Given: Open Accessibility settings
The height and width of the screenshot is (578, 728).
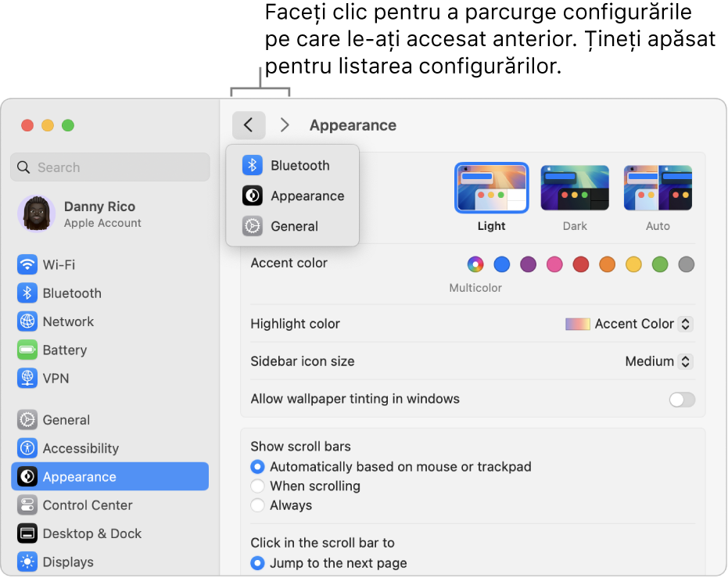Looking at the screenshot, I should click(109, 448).
